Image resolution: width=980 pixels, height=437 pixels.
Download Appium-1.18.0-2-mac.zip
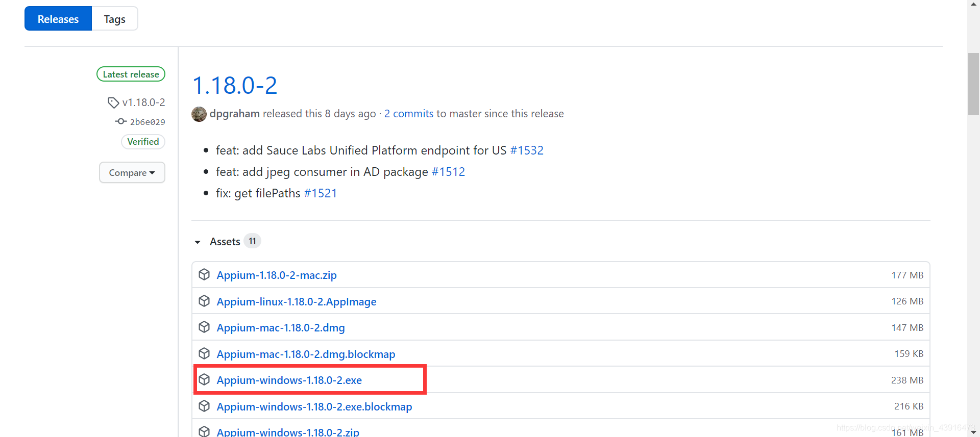pyautogui.click(x=277, y=275)
